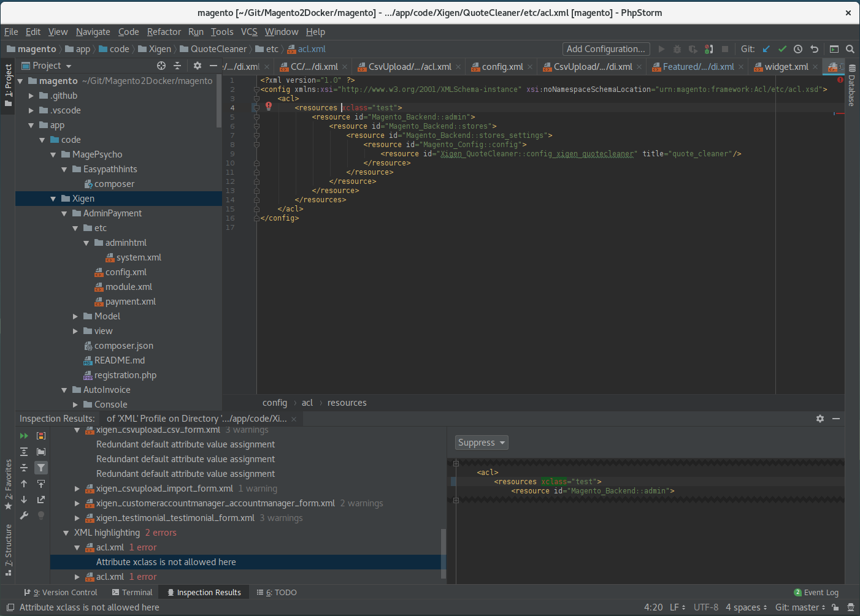Click listen for PHP debug connections icon
This screenshot has width=860, height=616.
coord(709,49)
